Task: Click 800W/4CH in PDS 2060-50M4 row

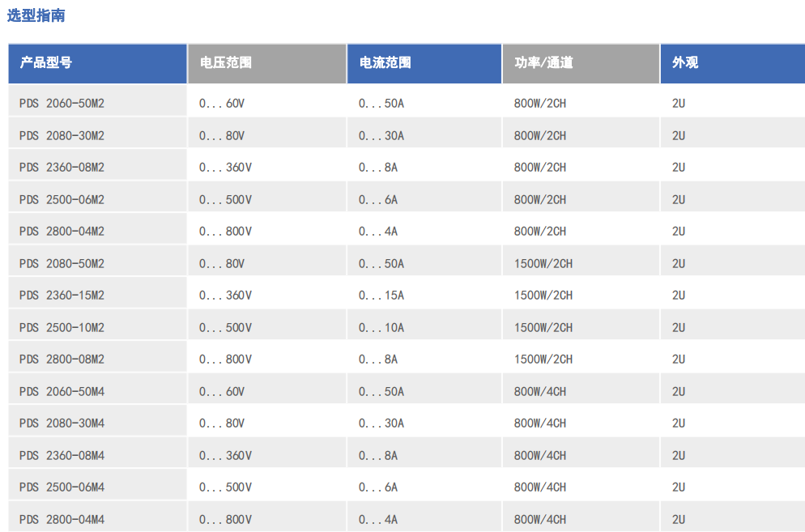Action: coord(540,392)
